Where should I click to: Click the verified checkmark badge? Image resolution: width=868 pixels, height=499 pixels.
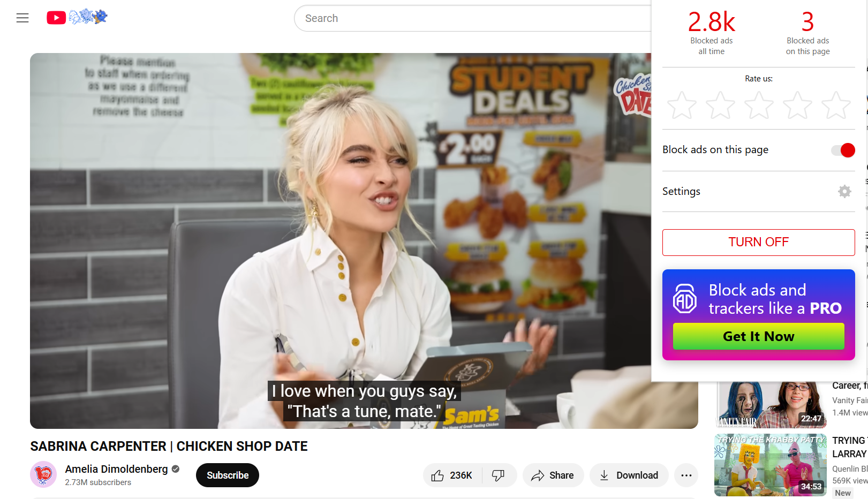coord(175,469)
